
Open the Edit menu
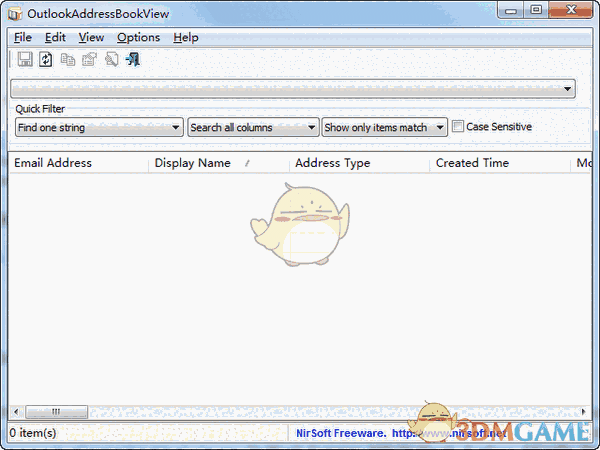pyautogui.click(x=55, y=38)
